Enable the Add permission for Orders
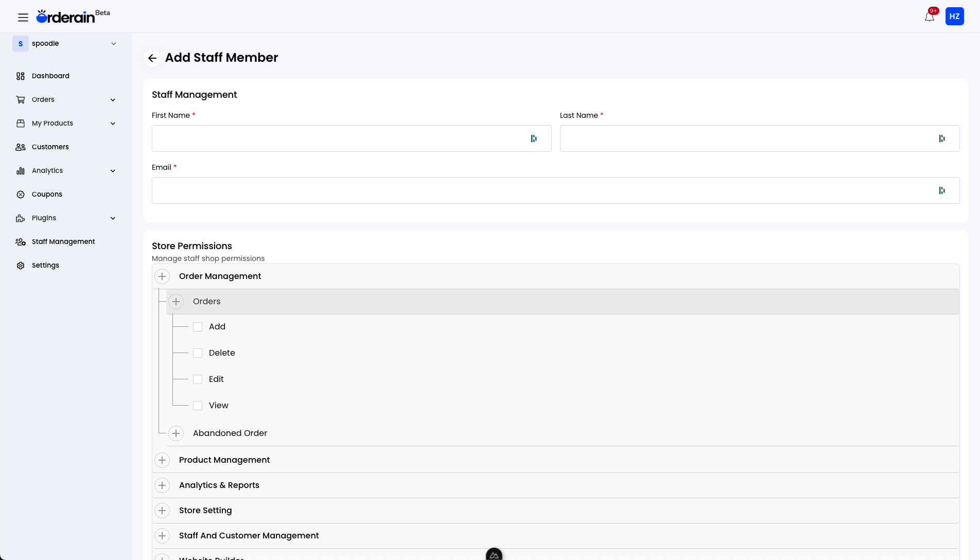Image resolution: width=980 pixels, height=560 pixels. pyautogui.click(x=198, y=326)
